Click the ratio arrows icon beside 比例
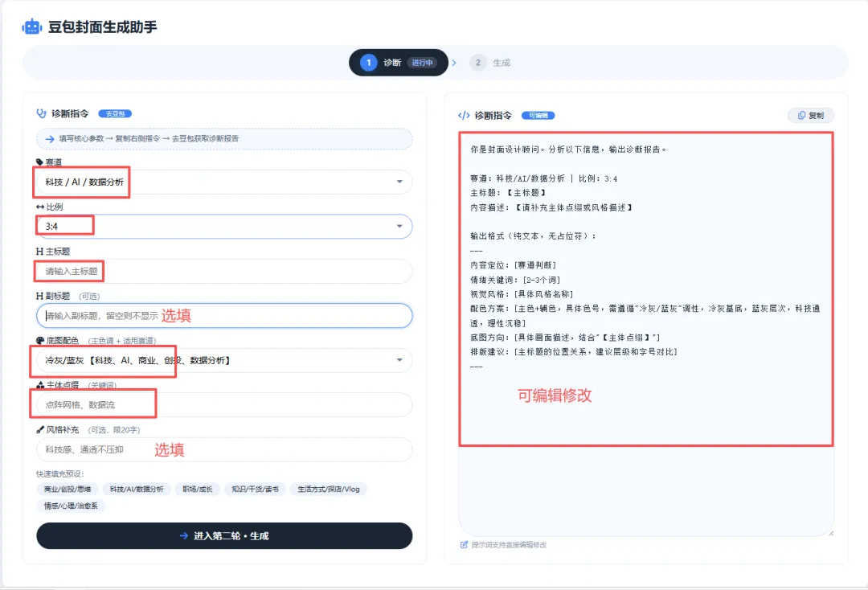This screenshot has width=868, height=590. pyautogui.click(x=40, y=207)
